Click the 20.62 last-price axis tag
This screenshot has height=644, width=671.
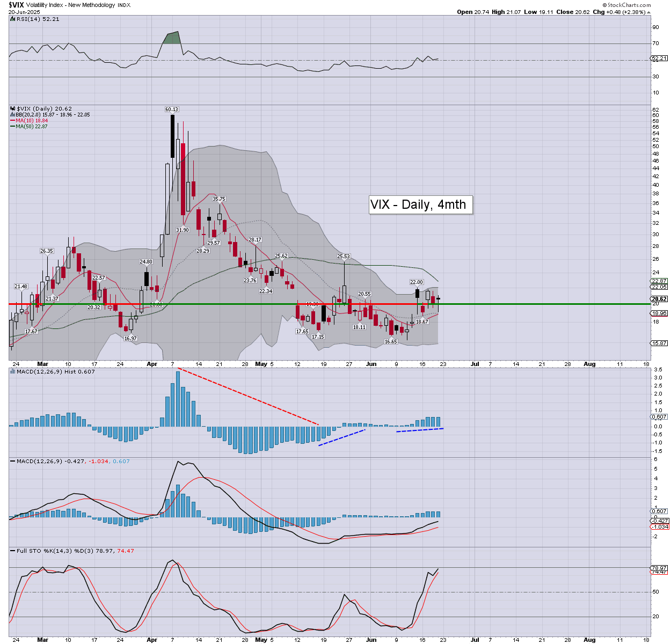[x=659, y=299]
